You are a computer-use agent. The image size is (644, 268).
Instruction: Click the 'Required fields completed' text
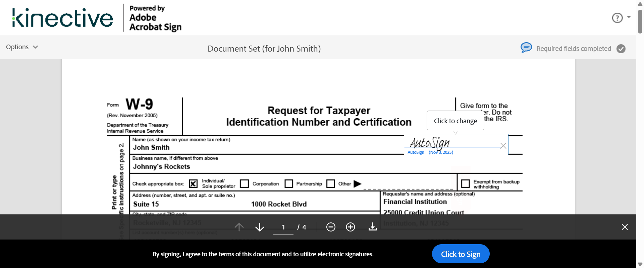[574, 49]
